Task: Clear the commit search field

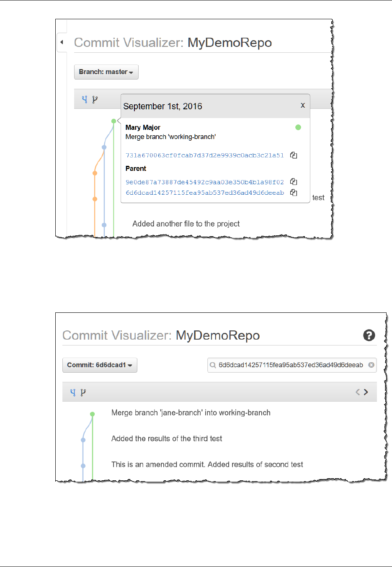Action: pyautogui.click(x=371, y=365)
